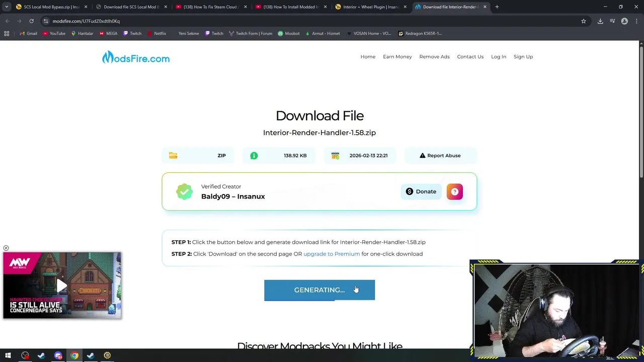This screenshot has width=644, height=362.
Task: Open the apps grid in bookmarks bar
Action: coord(7,34)
